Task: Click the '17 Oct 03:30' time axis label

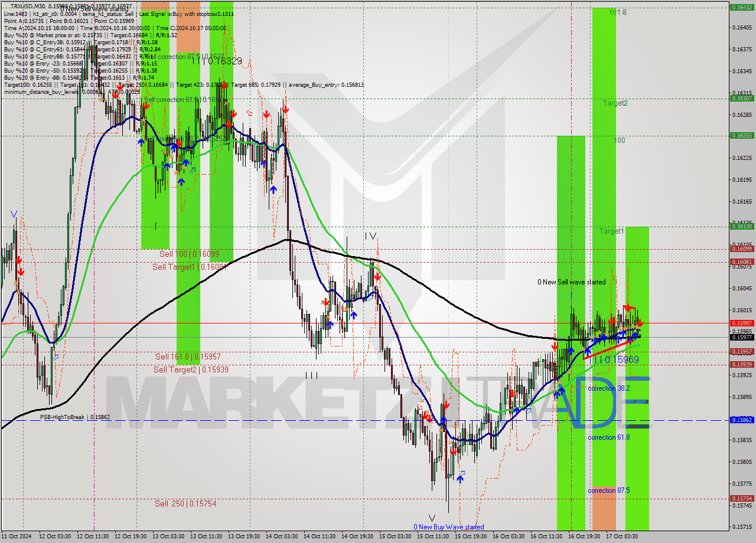Action: (622, 537)
